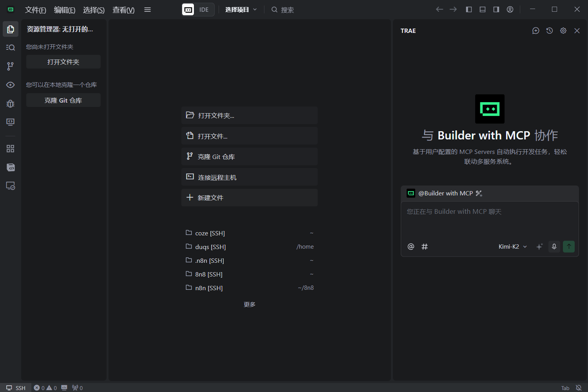Open recent project n8n [SSH]
Image resolution: width=588 pixels, height=392 pixels.
[250, 288]
